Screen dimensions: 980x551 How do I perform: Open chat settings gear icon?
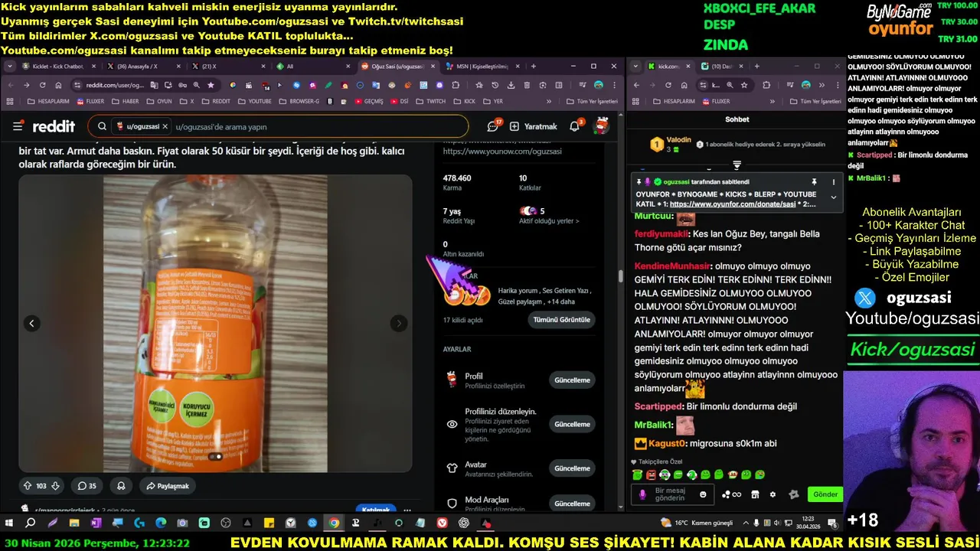pyautogui.click(x=773, y=494)
